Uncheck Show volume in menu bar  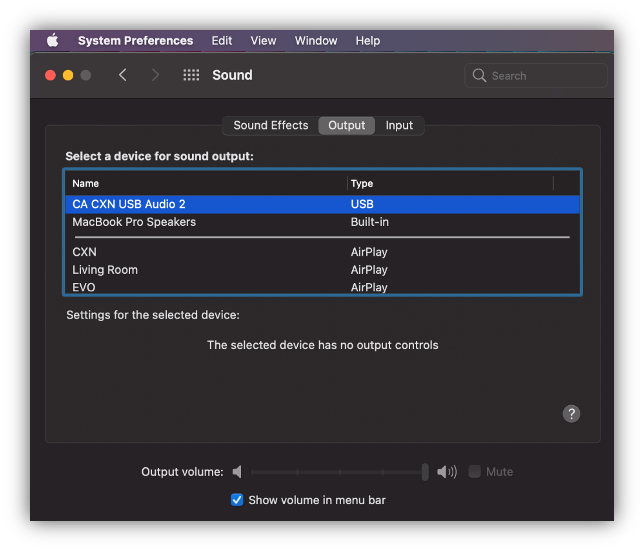click(x=237, y=500)
